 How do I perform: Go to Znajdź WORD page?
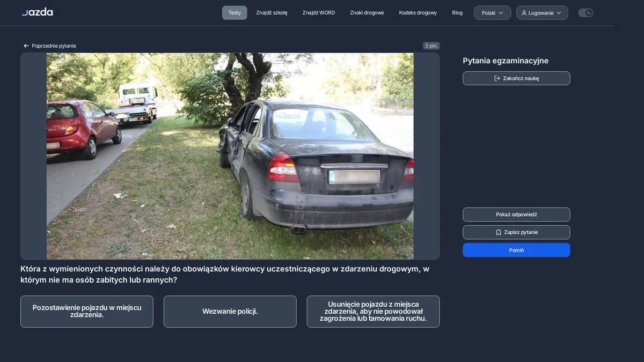[319, 13]
